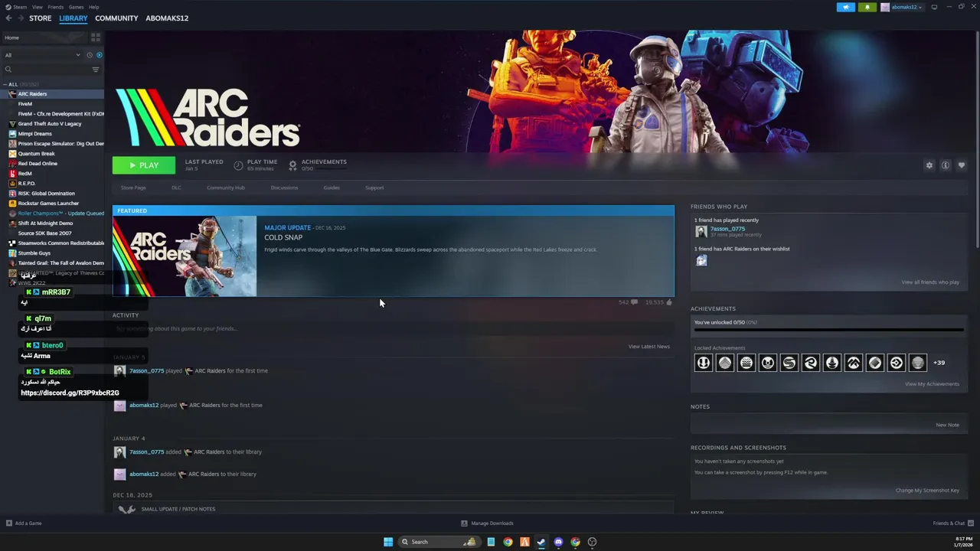The width and height of the screenshot is (980, 551).
Task: Click the blue announcements megaphone icon
Action: tap(846, 7)
